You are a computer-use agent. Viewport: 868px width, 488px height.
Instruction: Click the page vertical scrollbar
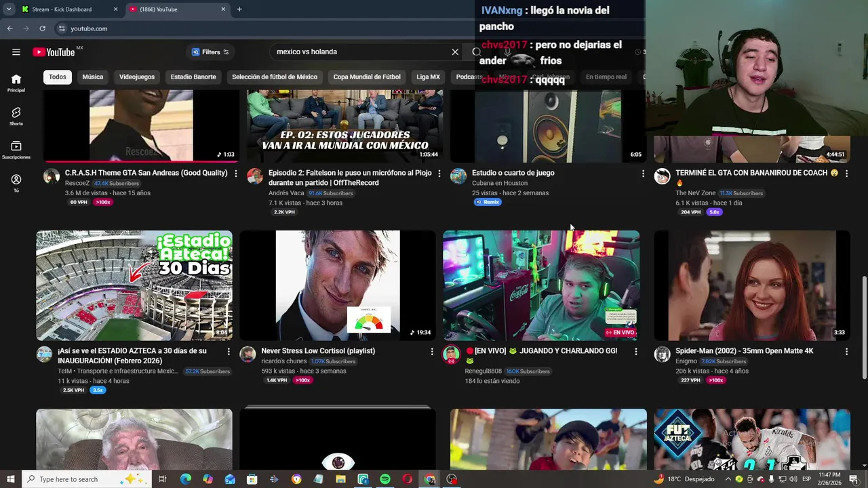coord(864,327)
